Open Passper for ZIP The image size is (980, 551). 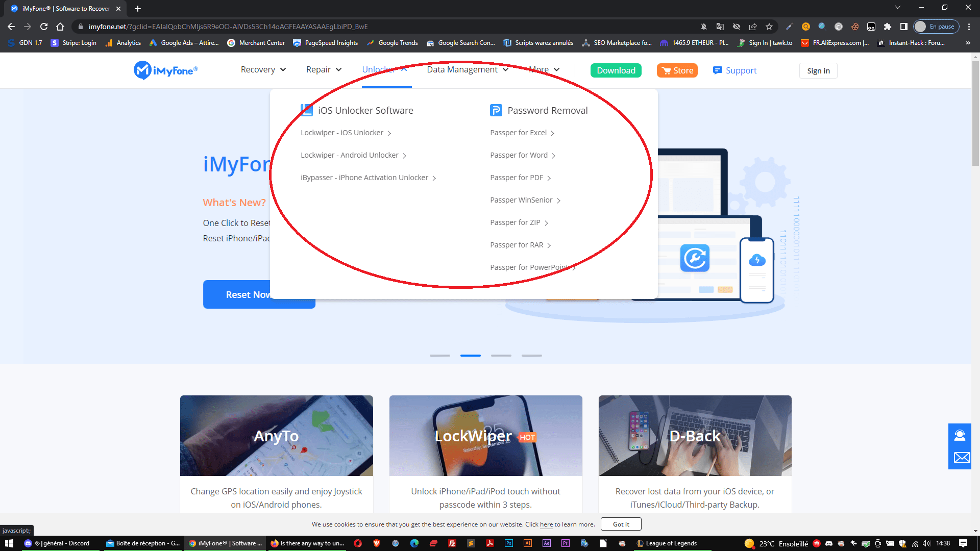pyautogui.click(x=519, y=222)
